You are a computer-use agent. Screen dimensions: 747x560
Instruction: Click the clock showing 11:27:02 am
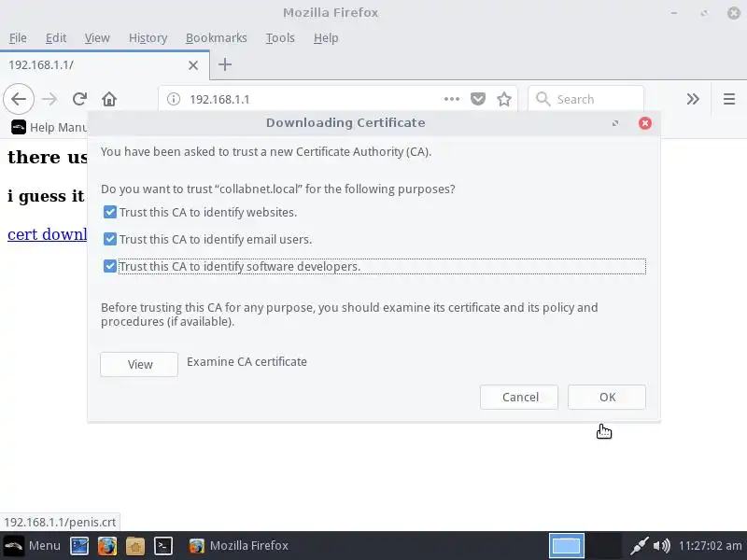coord(711,546)
